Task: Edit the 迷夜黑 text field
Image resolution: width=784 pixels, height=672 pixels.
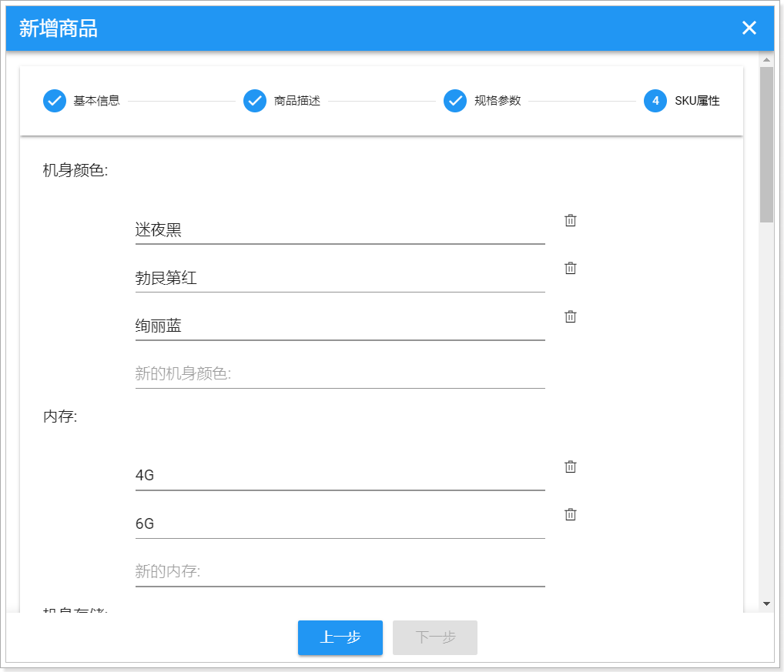Action: tap(339, 229)
